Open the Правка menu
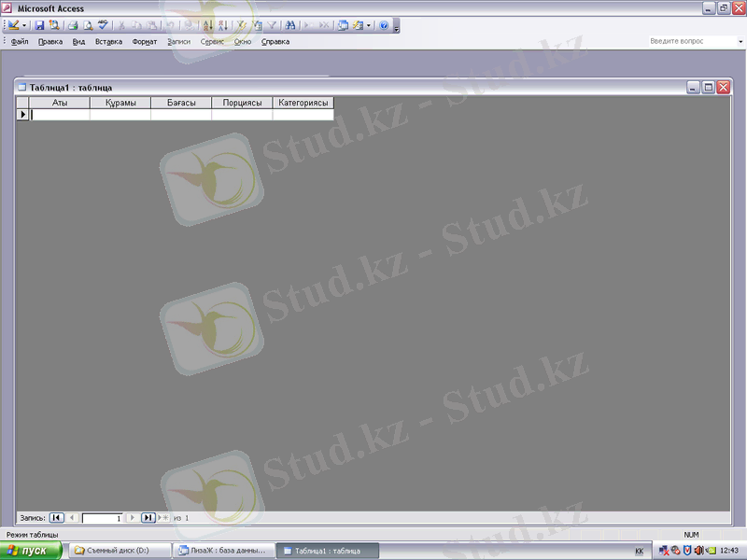 pos(50,42)
